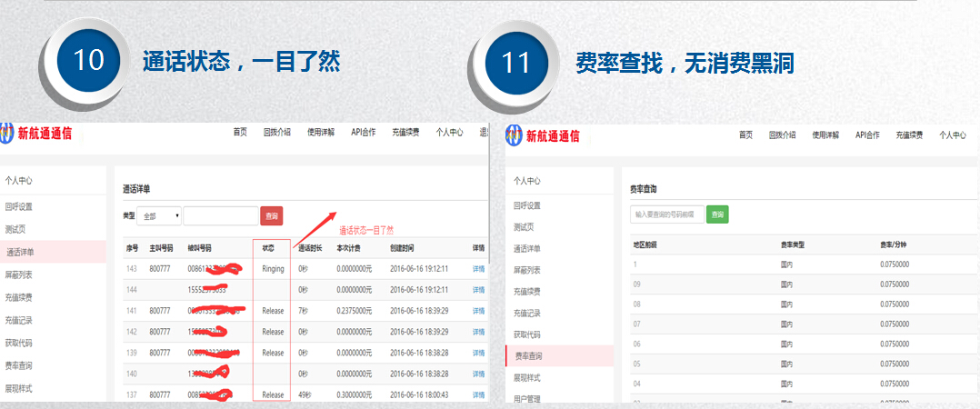Click the 7秒 duration cell
The image size is (980, 409).
tap(303, 311)
